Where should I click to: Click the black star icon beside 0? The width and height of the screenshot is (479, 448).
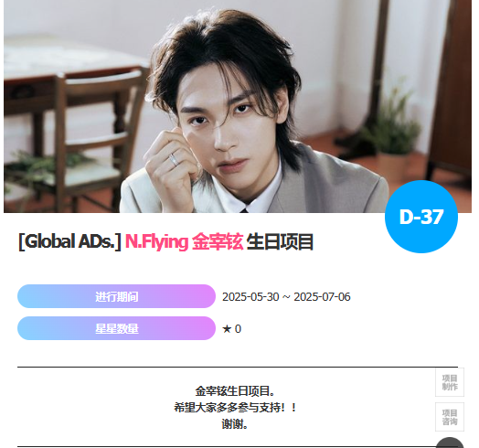[227, 329]
